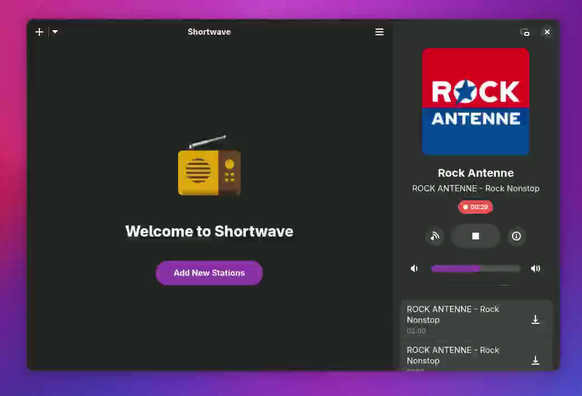Viewport: 582px width, 396px height.
Task: Click the high volume speaker icon
Action: point(536,268)
